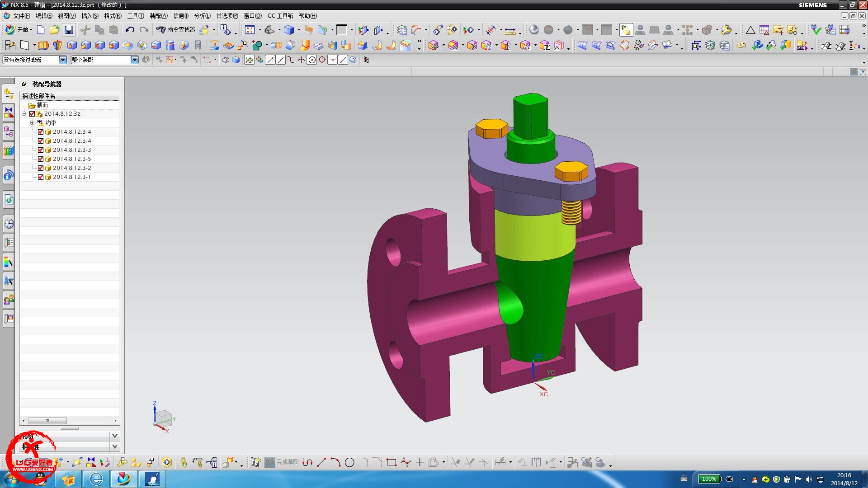Uncheck the 2014.8.12.3-1 component checkbox
This screenshot has height=488, width=868.
tap(41, 177)
